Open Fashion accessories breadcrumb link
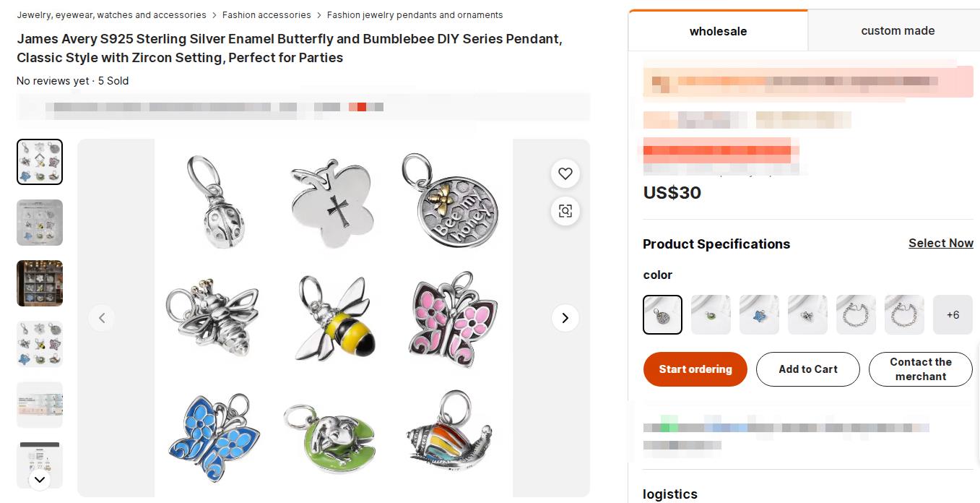Screen dimensions: 980x503 (266, 15)
